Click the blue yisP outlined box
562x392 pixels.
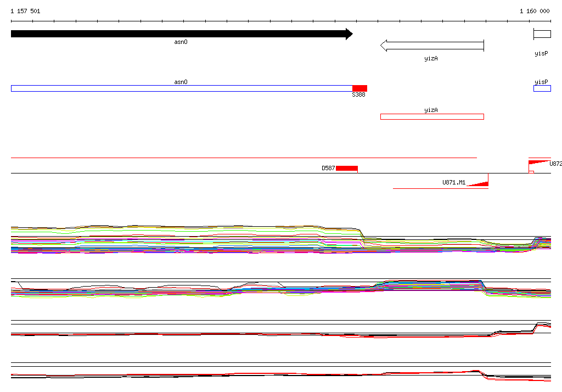pyautogui.click(x=542, y=88)
